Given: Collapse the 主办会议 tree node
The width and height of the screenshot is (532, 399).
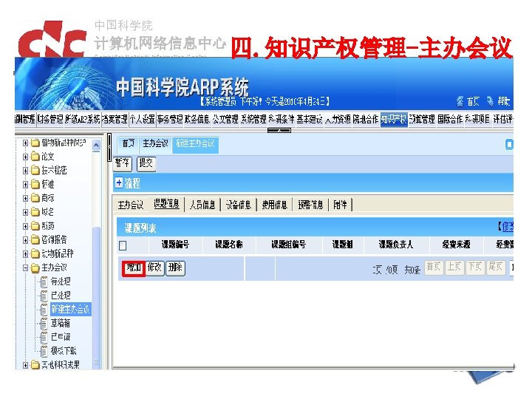Looking at the screenshot, I should (x=25, y=267).
